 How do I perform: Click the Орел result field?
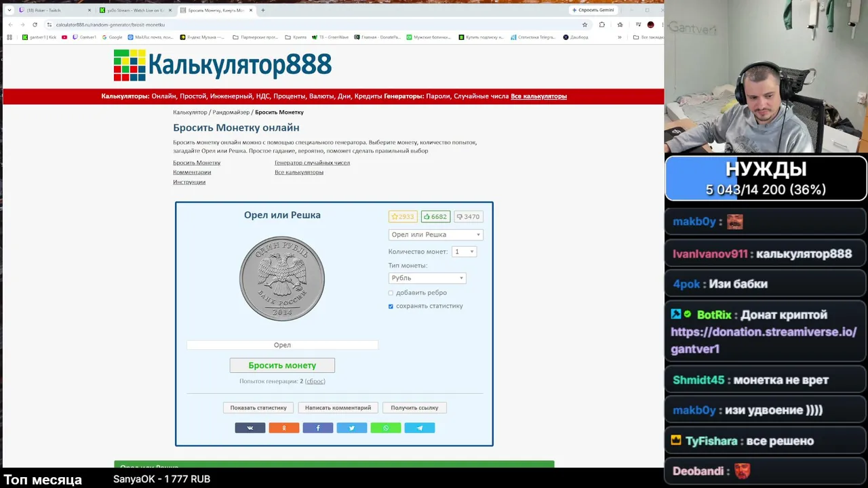coord(282,345)
